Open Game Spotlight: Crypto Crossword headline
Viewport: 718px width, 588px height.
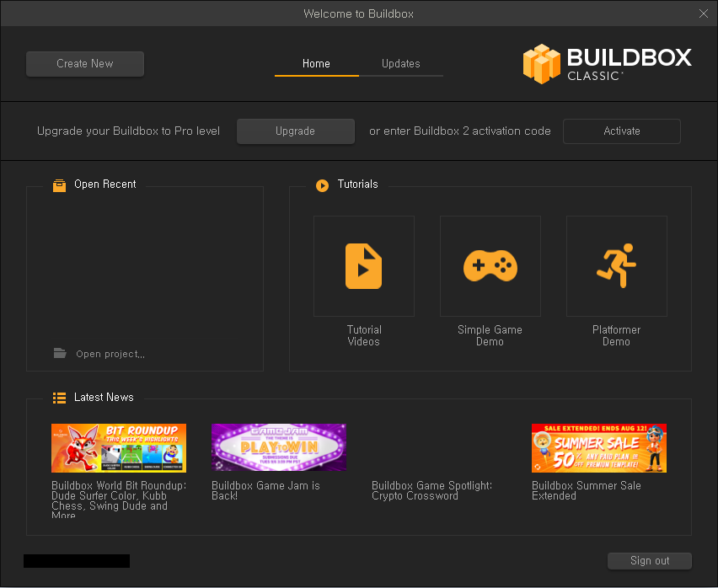[x=431, y=490]
